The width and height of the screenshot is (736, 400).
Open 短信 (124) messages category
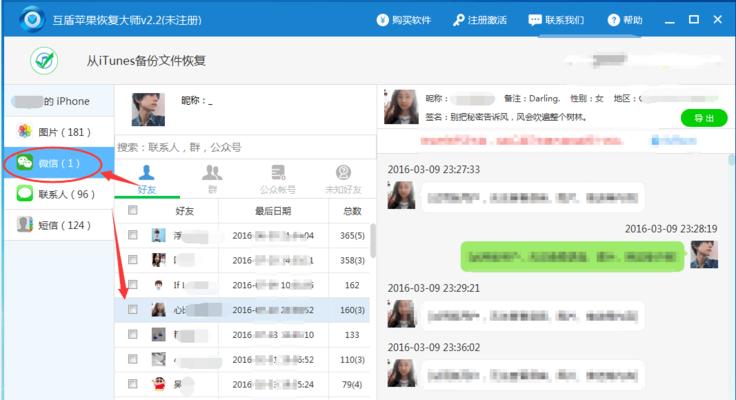(x=59, y=225)
